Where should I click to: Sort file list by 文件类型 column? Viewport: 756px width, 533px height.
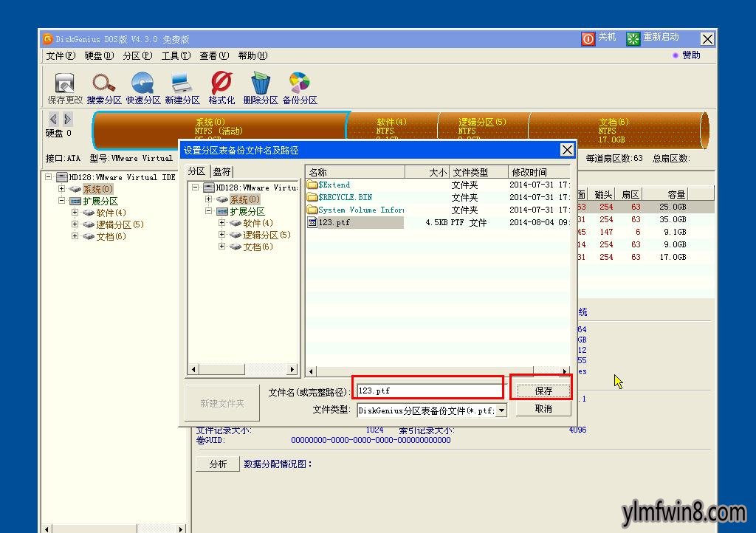[478, 172]
